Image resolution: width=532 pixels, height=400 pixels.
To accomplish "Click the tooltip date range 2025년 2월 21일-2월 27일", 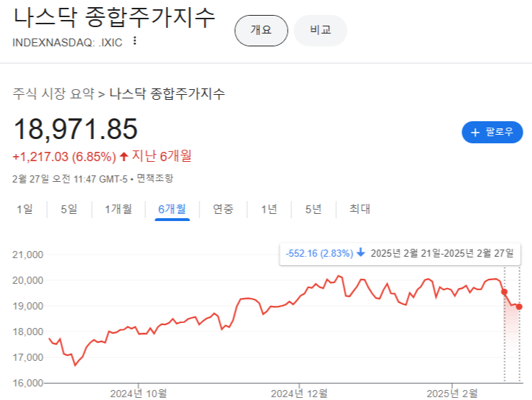I will (442, 253).
